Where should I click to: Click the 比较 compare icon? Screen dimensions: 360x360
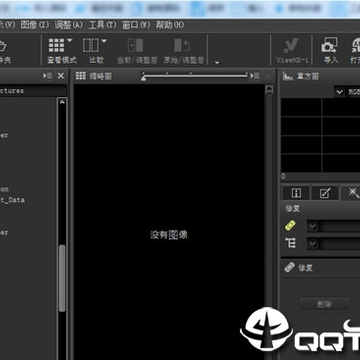coord(91,45)
